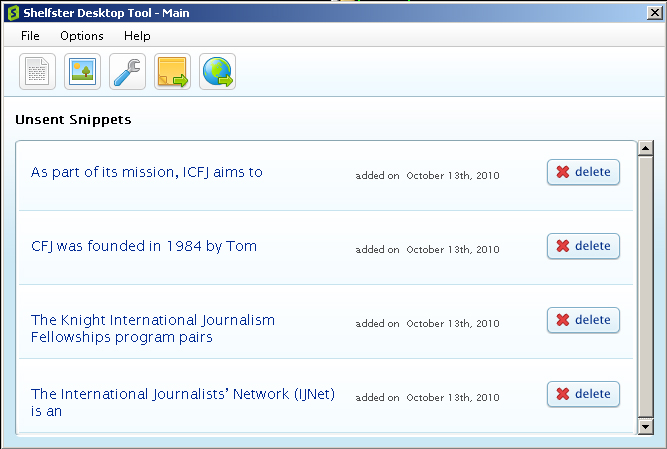Click the Shelfster logo in title bar
Image resolution: width=667 pixels, height=449 pixels.
pos(13,13)
